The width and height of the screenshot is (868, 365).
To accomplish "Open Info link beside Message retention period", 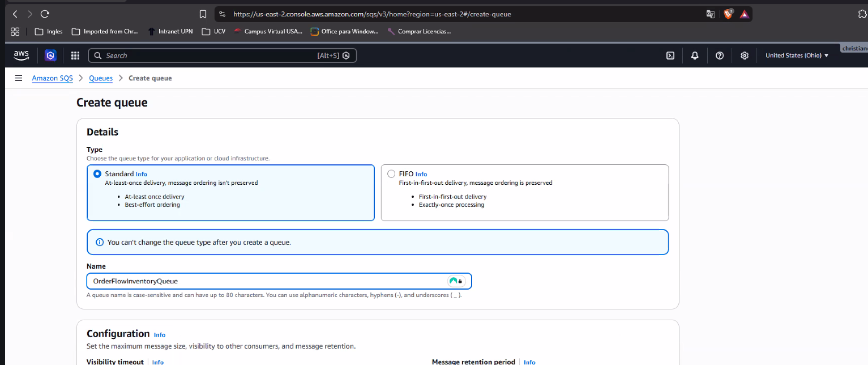I will [x=529, y=362].
